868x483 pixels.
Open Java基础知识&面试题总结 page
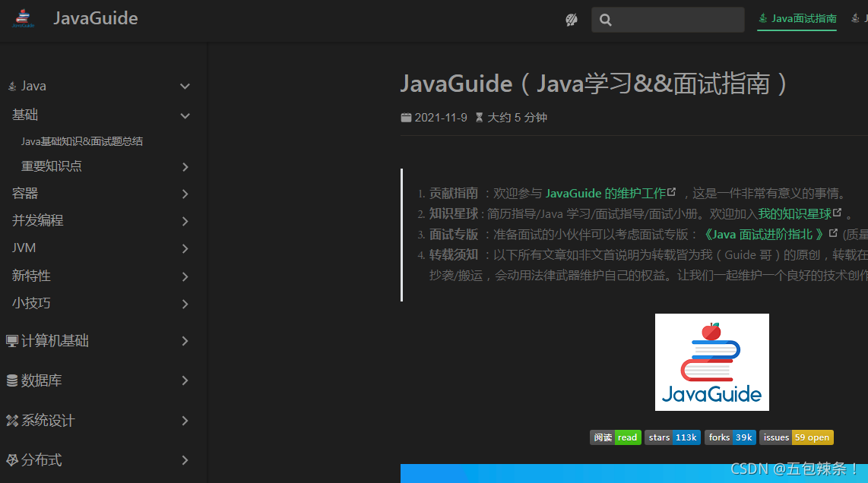(82, 141)
